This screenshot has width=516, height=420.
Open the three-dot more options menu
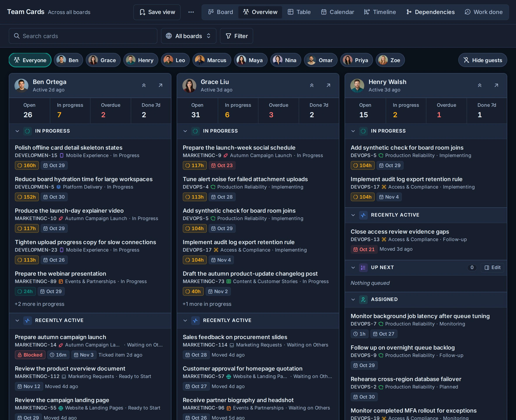tap(191, 12)
